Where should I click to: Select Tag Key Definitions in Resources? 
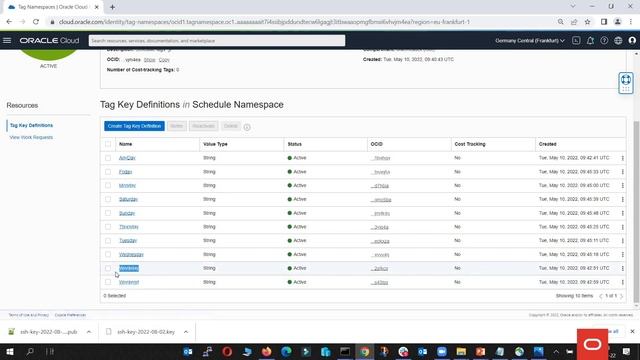pos(31,125)
